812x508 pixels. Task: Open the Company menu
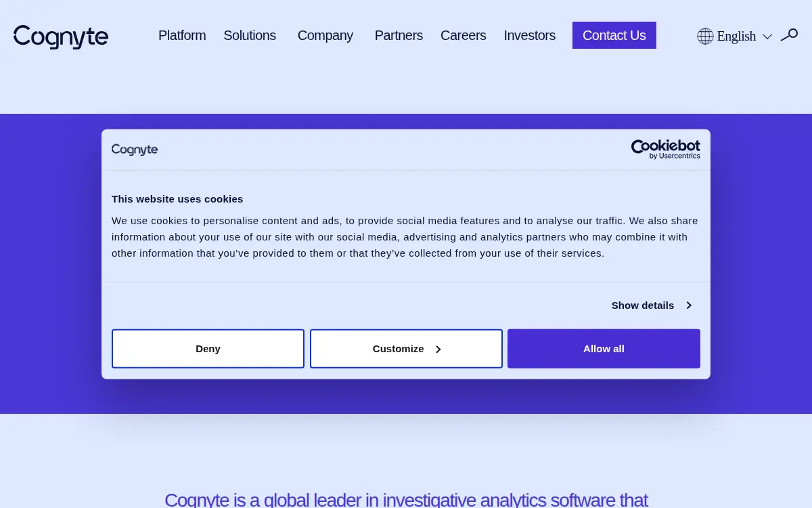[325, 35]
